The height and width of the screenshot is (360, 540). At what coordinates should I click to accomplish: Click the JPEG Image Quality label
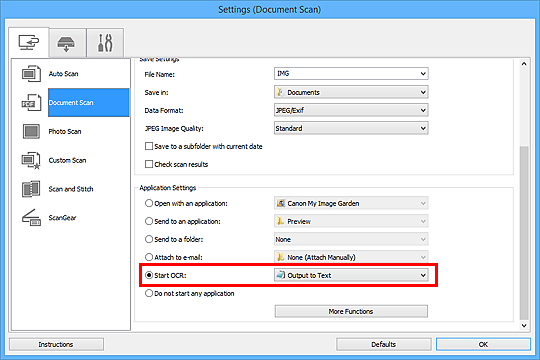pos(174,128)
